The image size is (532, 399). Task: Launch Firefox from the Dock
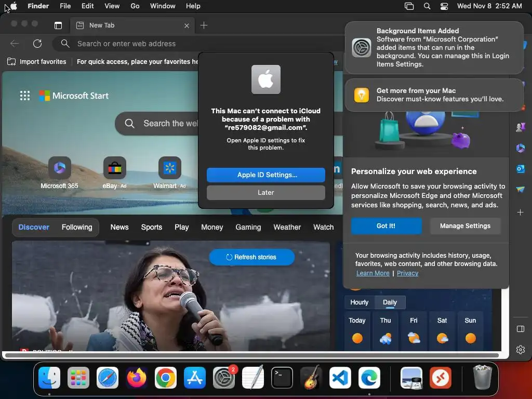137,378
